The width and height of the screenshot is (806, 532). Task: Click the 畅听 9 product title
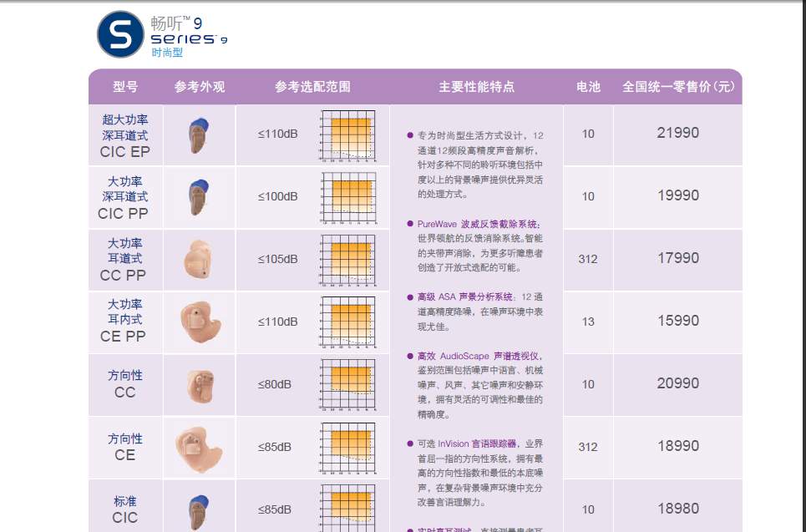[x=176, y=23]
